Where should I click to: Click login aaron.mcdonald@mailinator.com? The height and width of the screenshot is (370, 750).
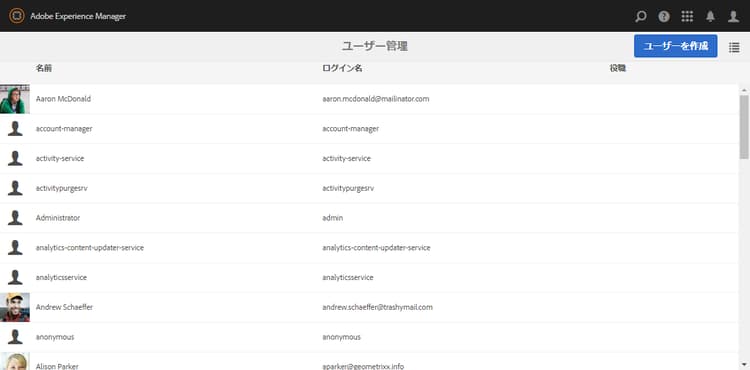click(375, 99)
